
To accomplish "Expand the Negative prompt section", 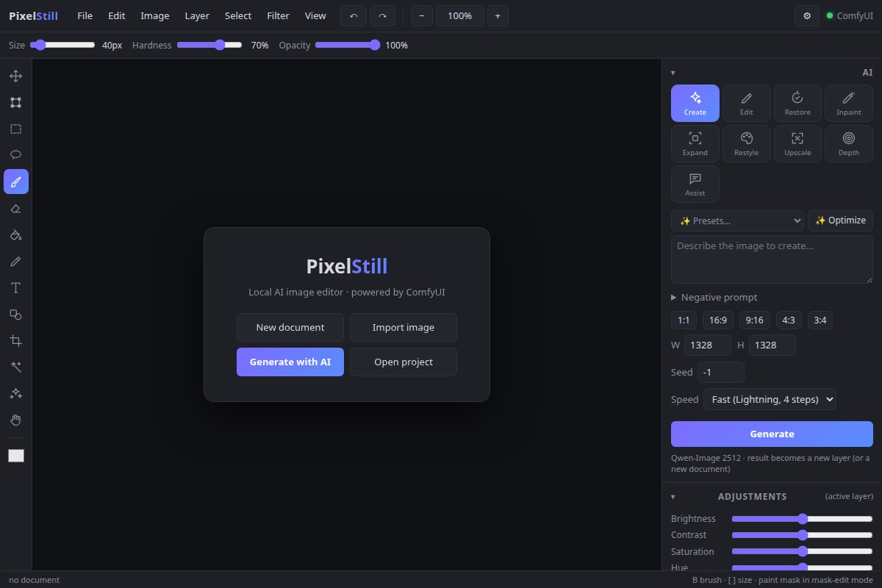I will pos(714,297).
